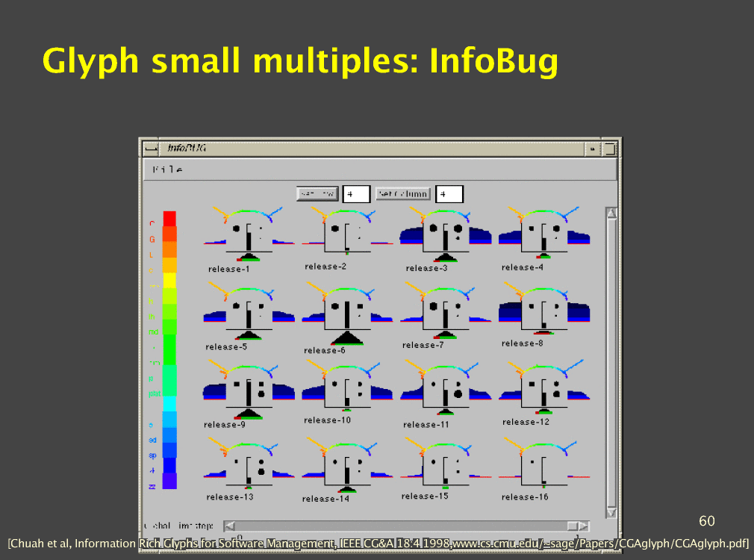Click the up arrow of the vertical scrollbar
This screenshot has height=560, width=754.
coord(611,213)
